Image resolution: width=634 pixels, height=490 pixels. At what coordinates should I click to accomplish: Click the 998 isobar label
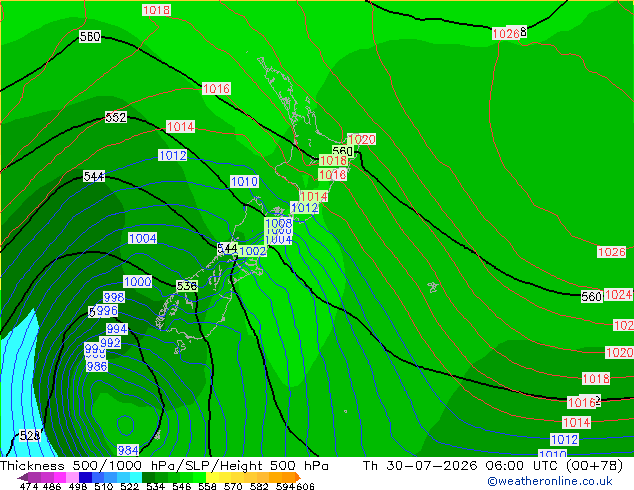114,297
